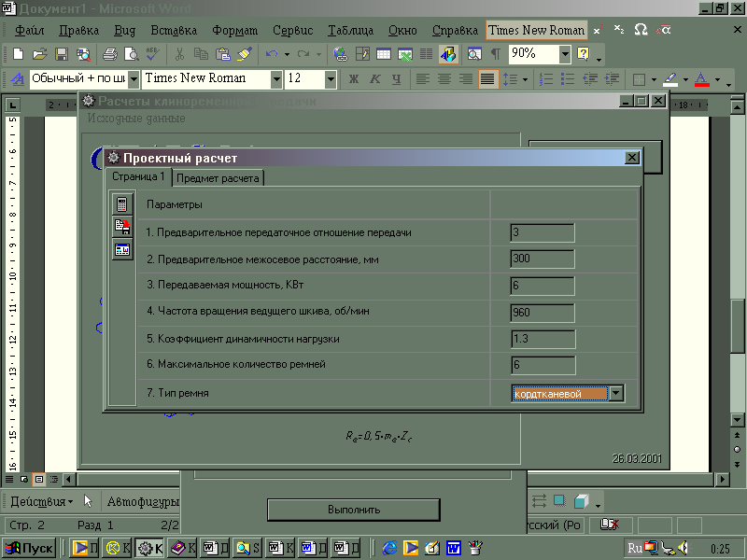
Task: Toggle italic К formatting
Action: tap(375, 78)
